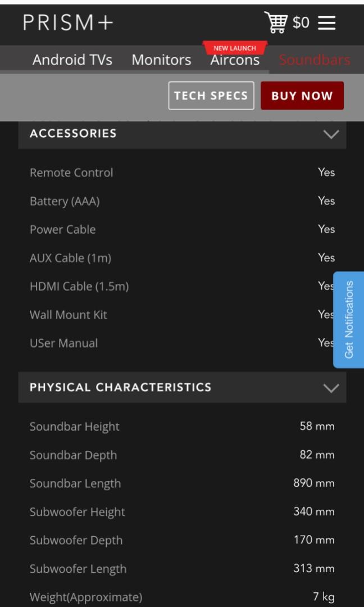Image resolution: width=364 pixels, height=607 pixels.
Task: Switch to the Android TVs tab
Action: click(72, 60)
